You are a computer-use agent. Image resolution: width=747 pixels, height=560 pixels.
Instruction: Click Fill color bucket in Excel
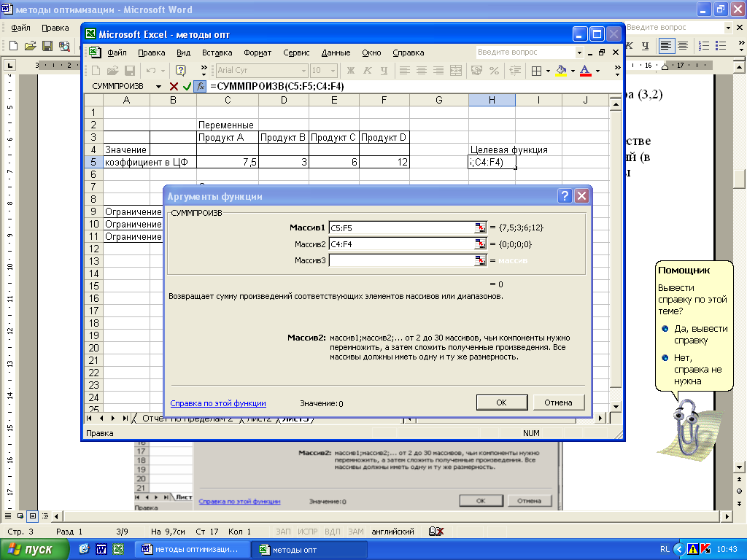[561, 71]
